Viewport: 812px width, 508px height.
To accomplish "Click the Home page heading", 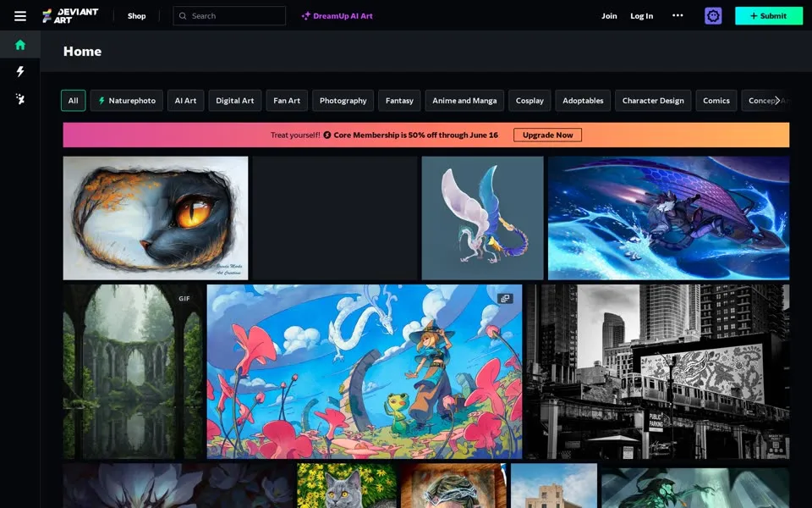I will tap(82, 52).
